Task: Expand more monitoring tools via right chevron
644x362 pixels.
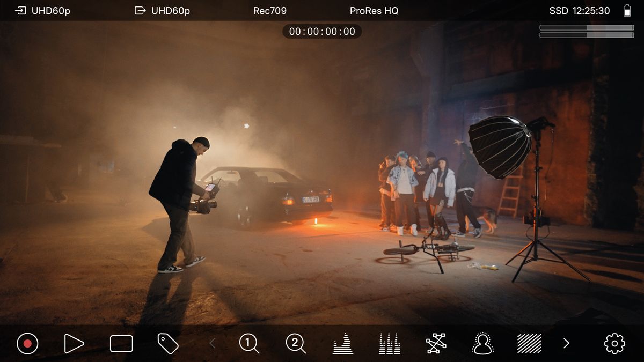Action: pos(566,344)
